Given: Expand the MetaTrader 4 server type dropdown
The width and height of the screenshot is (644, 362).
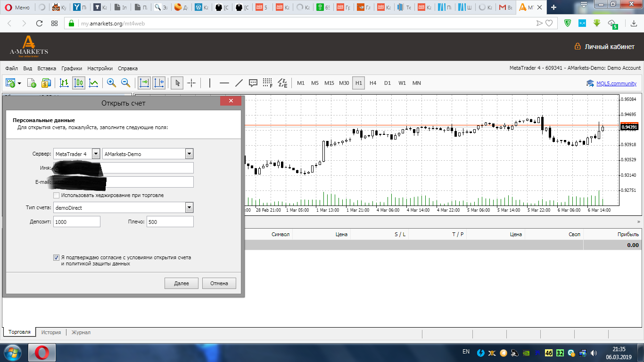Looking at the screenshot, I should click(x=96, y=154).
